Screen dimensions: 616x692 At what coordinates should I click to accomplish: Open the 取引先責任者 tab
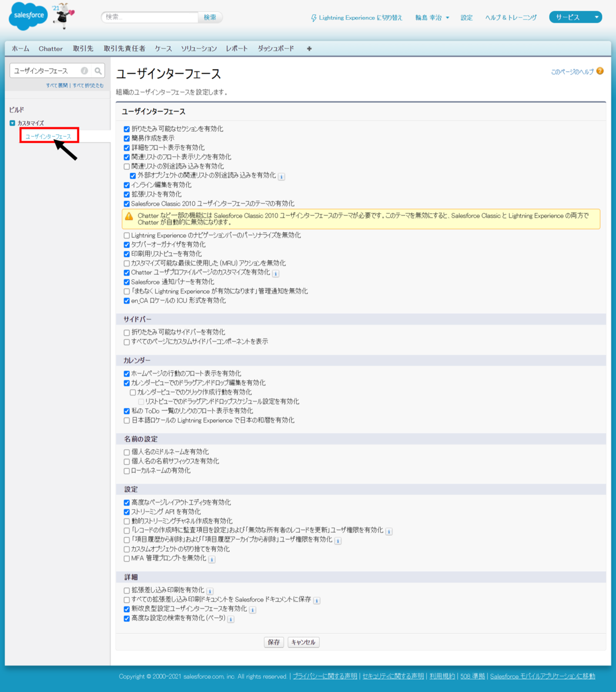[125, 49]
